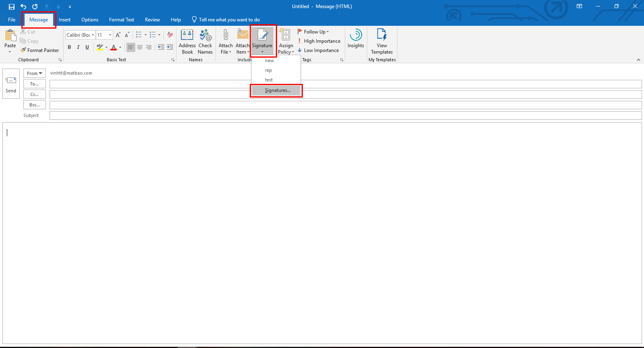Apply red font color
Viewport: 644px width, 348px height.
pos(114,47)
